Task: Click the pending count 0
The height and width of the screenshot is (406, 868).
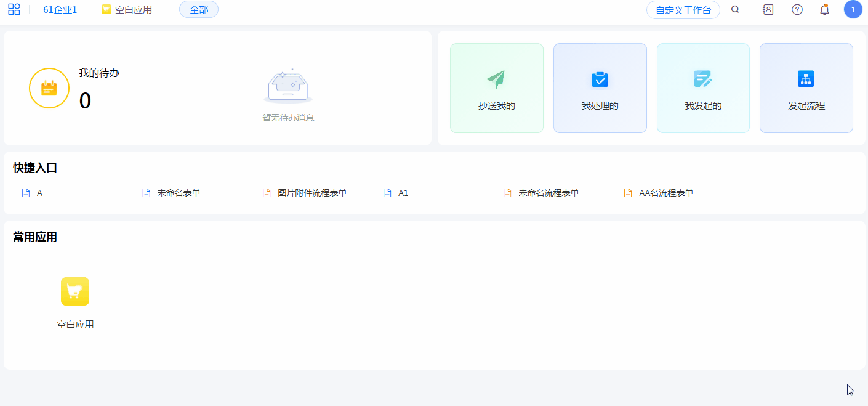Action: coord(85,100)
